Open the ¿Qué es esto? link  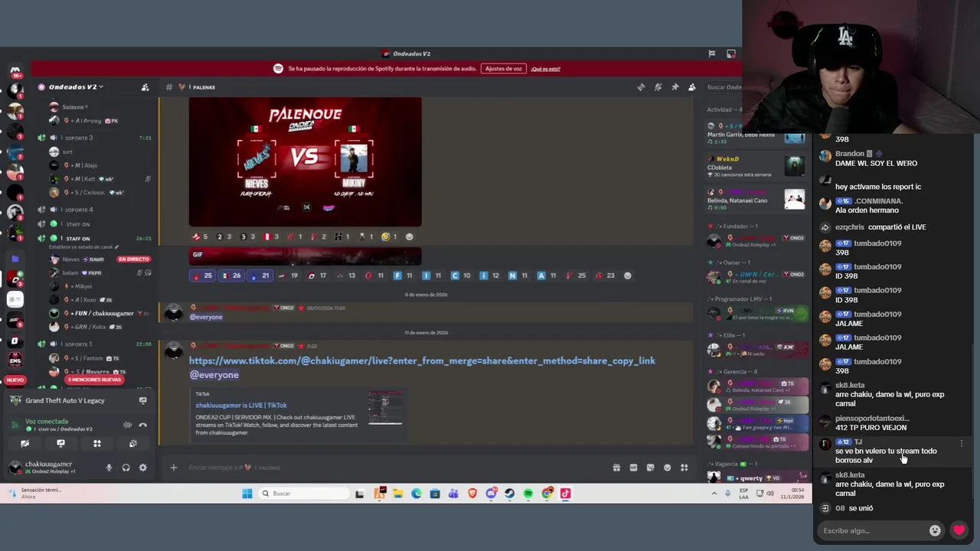click(x=546, y=69)
